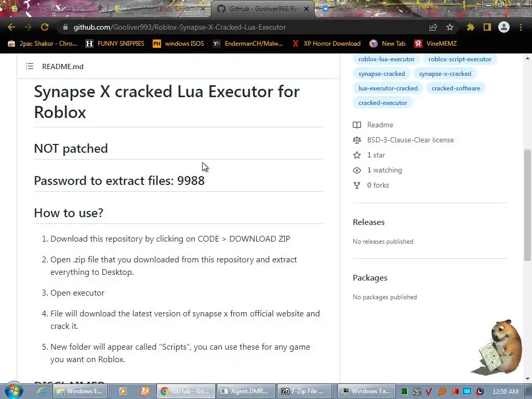View the 1 star stargazers link

click(376, 155)
